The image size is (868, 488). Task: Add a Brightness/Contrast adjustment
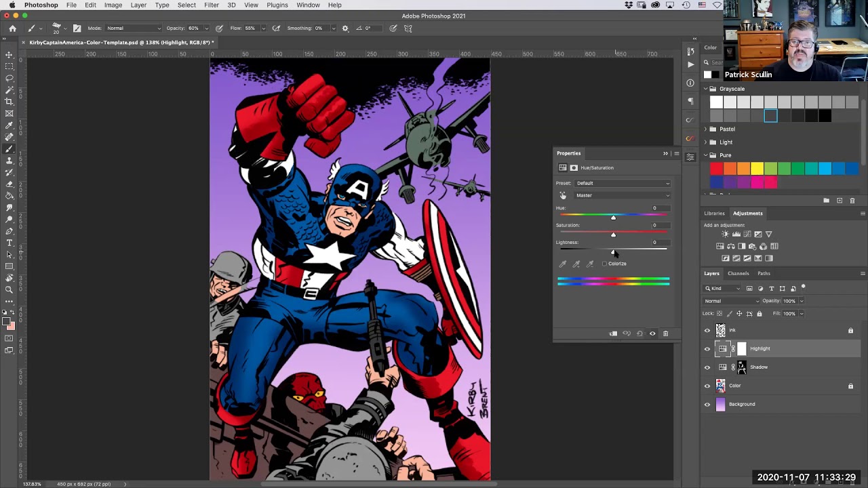click(726, 235)
